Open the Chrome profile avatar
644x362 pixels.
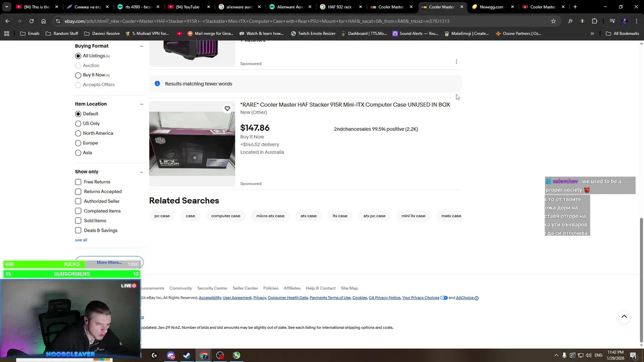coord(624,21)
